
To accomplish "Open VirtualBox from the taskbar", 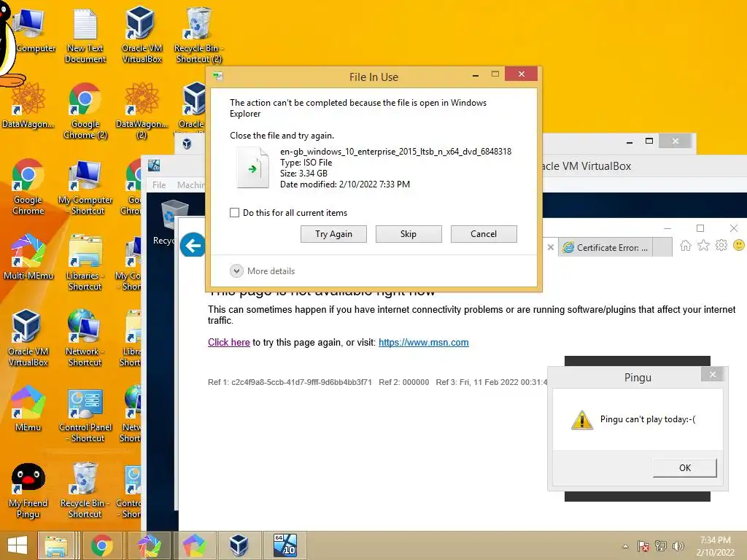I will 239,545.
